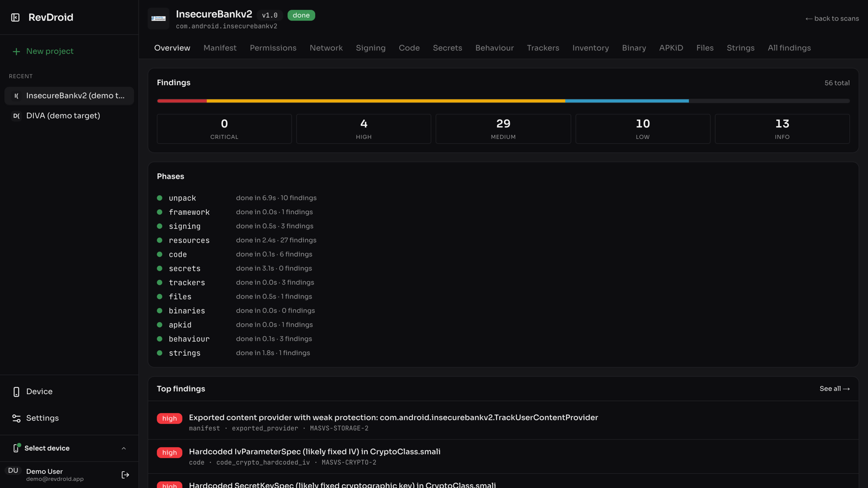Switch to the Overview tab
The width and height of the screenshot is (868, 488).
172,48
